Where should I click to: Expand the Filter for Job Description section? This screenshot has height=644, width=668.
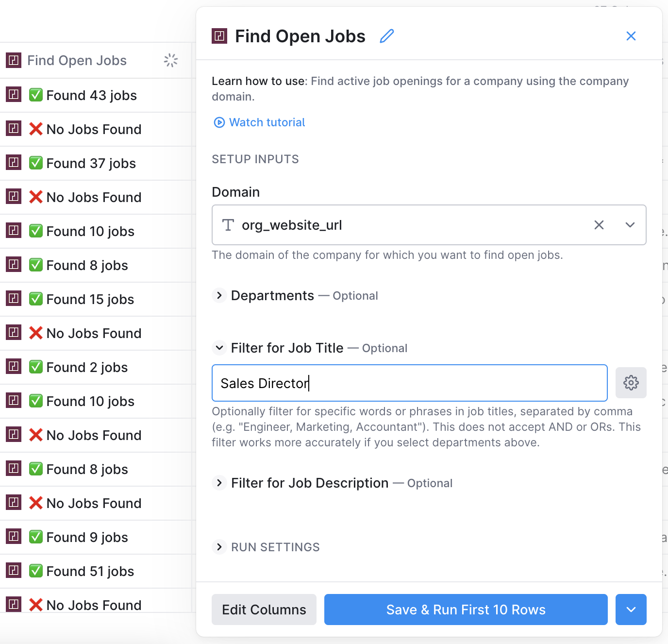219,483
